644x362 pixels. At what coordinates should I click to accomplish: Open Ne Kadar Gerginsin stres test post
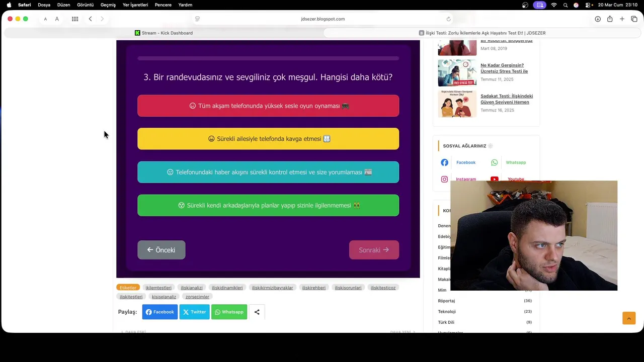point(504,68)
